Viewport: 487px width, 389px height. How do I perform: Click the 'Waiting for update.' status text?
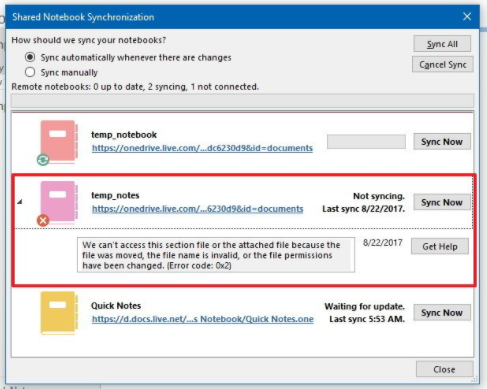[x=365, y=306]
